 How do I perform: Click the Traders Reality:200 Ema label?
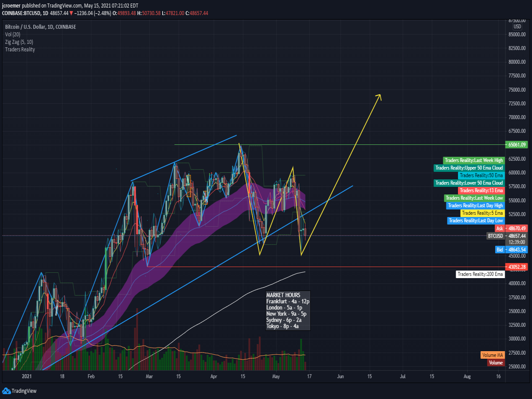point(480,275)
